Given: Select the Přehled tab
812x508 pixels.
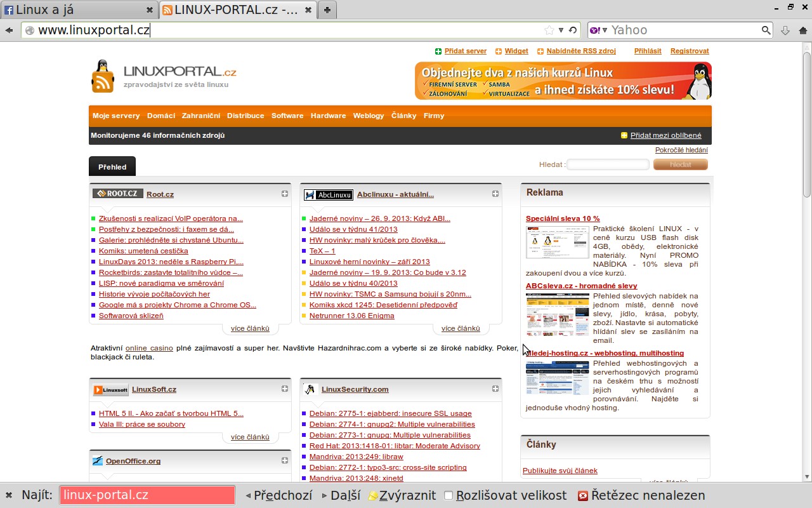Looking at the screenshot, I should (x=112, y=166).
